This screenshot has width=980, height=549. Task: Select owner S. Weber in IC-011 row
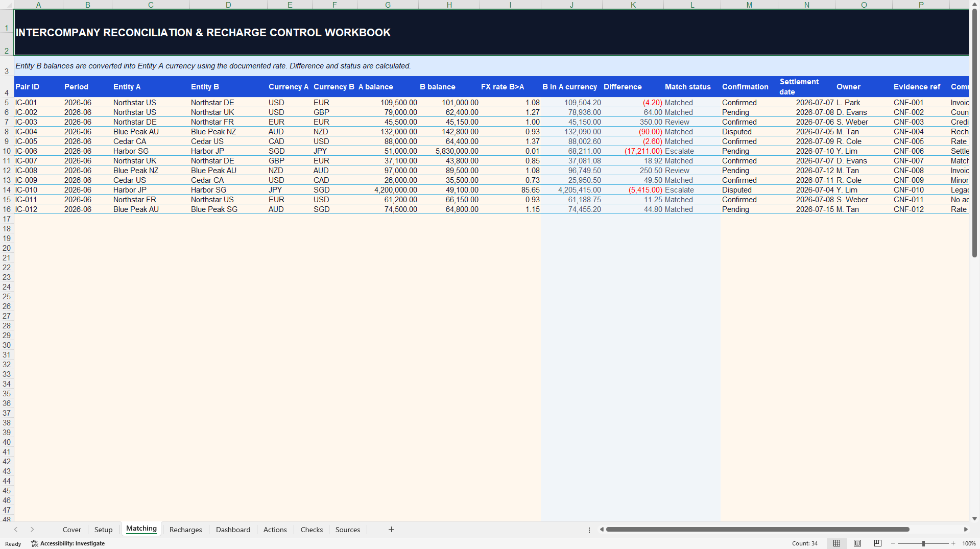point(864,200)
